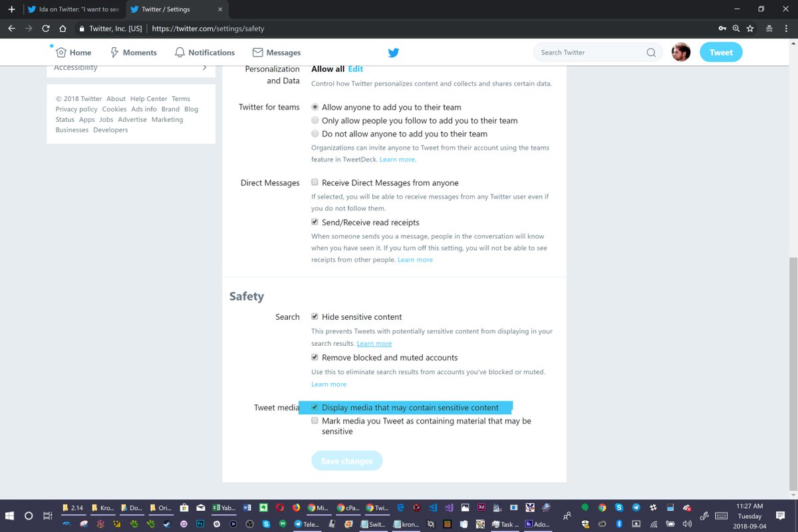Select Do not allow anyone radio
This screenshot has height=532, width=798.
coord(315,134)
